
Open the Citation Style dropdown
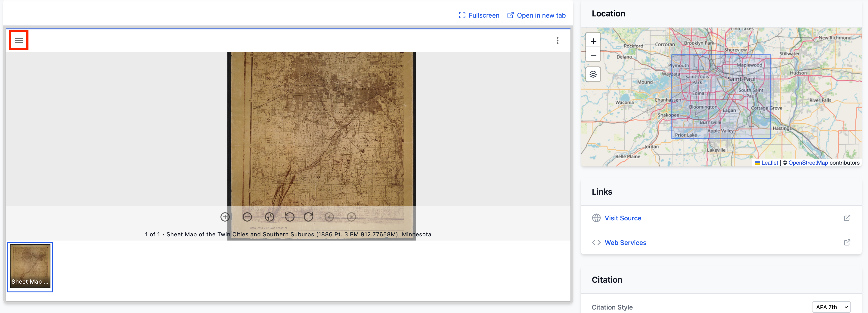pyautogui.click(x=831, y=307)
